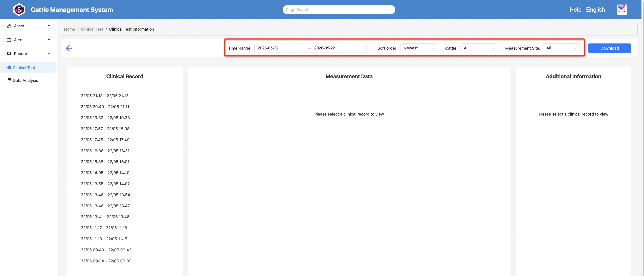Click the Alert bell-house icon
644x276 pixels.
click(9, 40)
